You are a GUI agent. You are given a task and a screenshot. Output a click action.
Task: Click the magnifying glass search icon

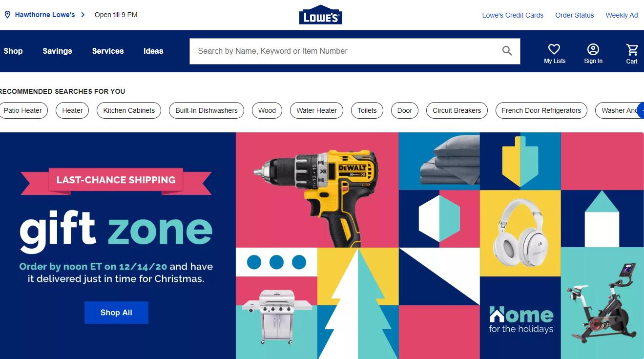coord(507,51)
